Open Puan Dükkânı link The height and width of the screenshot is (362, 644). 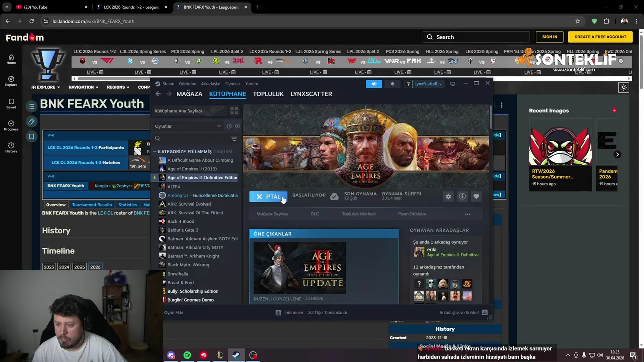(x=412, y=214)
